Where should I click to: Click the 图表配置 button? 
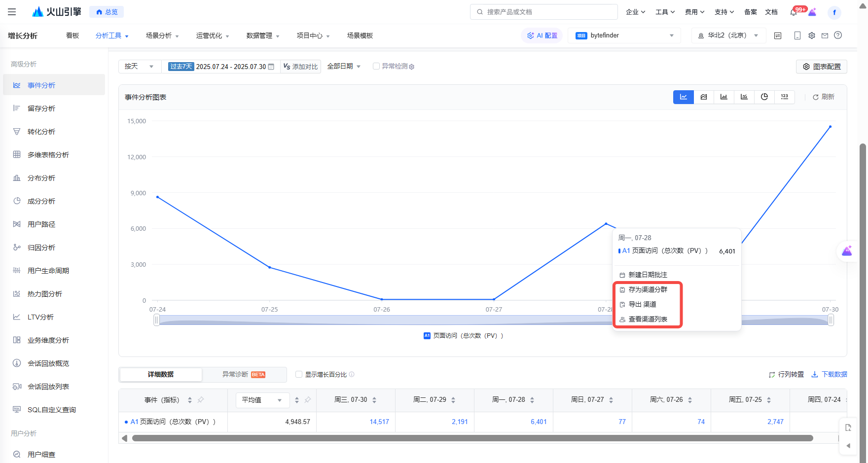822,67
